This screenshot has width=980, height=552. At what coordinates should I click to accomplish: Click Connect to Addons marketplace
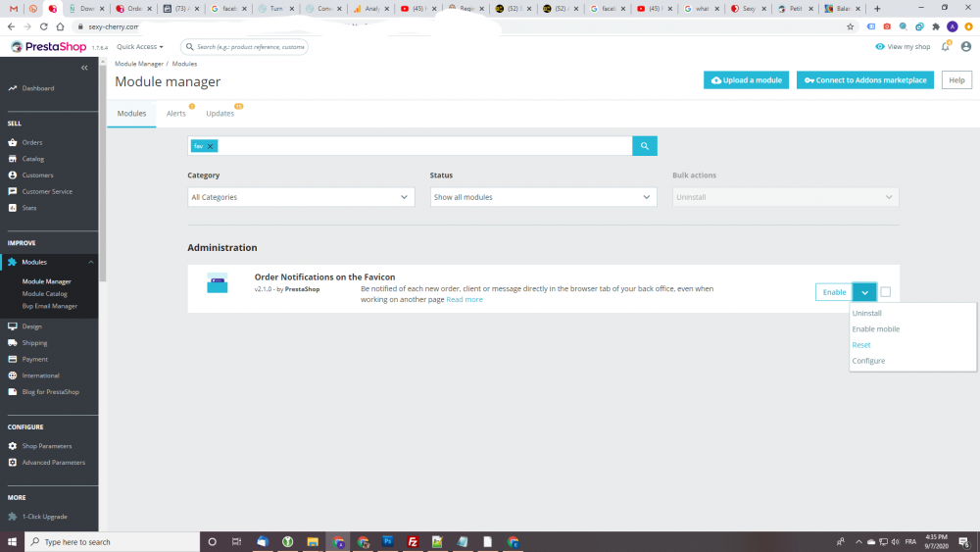(x=865, y=80)
